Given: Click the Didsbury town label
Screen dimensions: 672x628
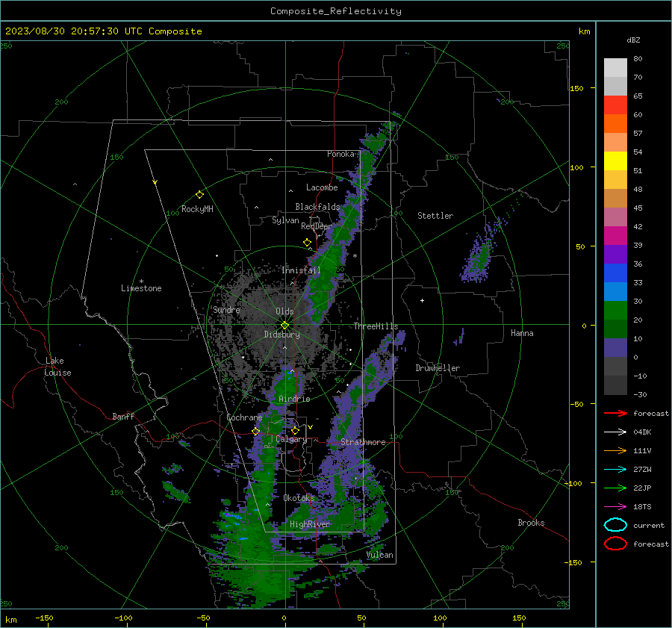Looking at the screenshot, I should click(282, 335).
